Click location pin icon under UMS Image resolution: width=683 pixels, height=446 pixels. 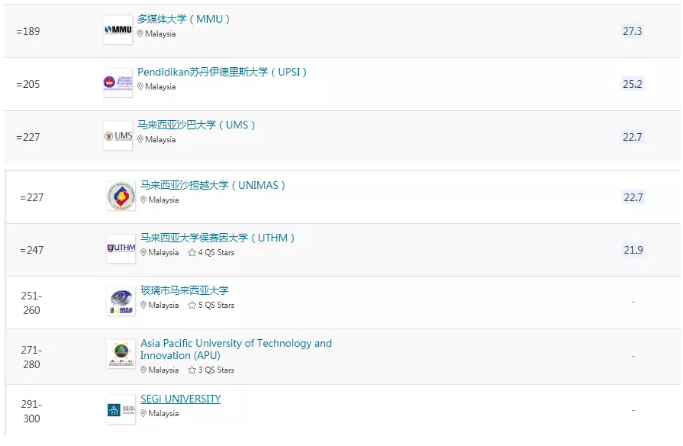click(140, 139)
